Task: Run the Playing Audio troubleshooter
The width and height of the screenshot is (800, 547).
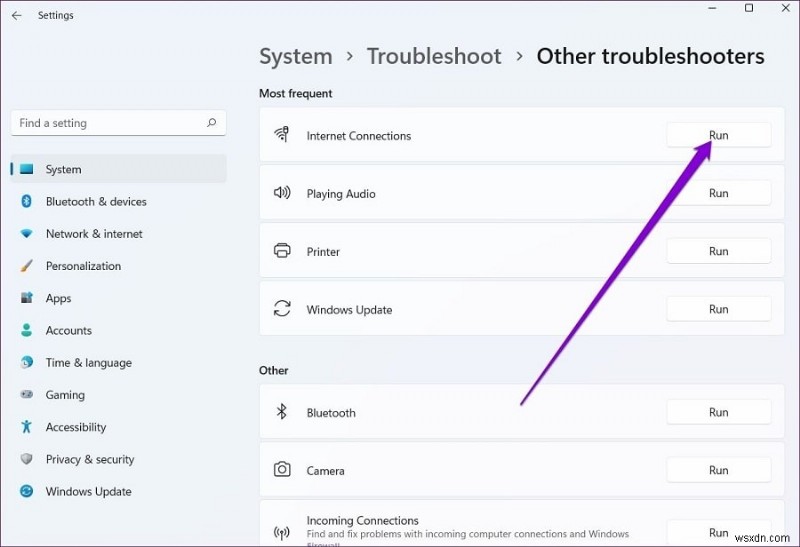Action: 718,193
